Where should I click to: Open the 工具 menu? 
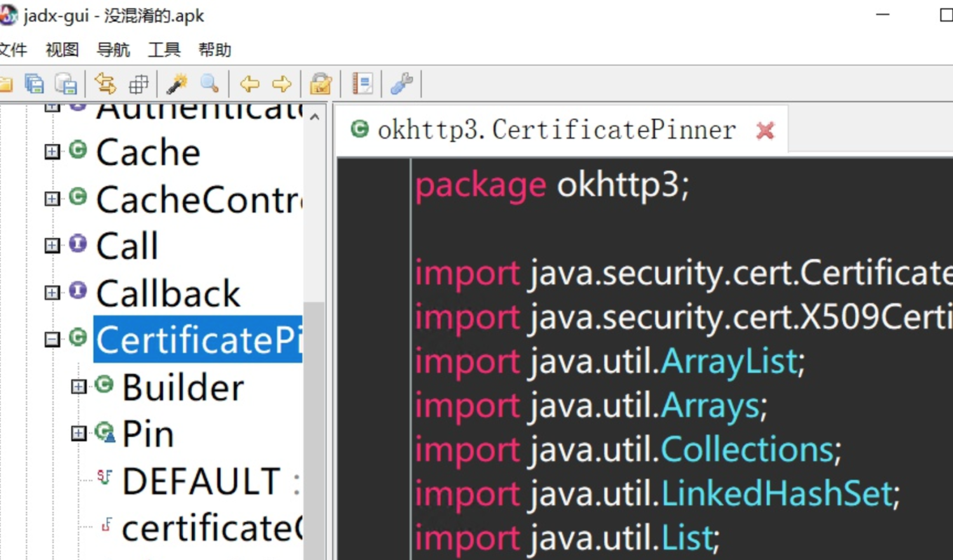pos(164,50)
